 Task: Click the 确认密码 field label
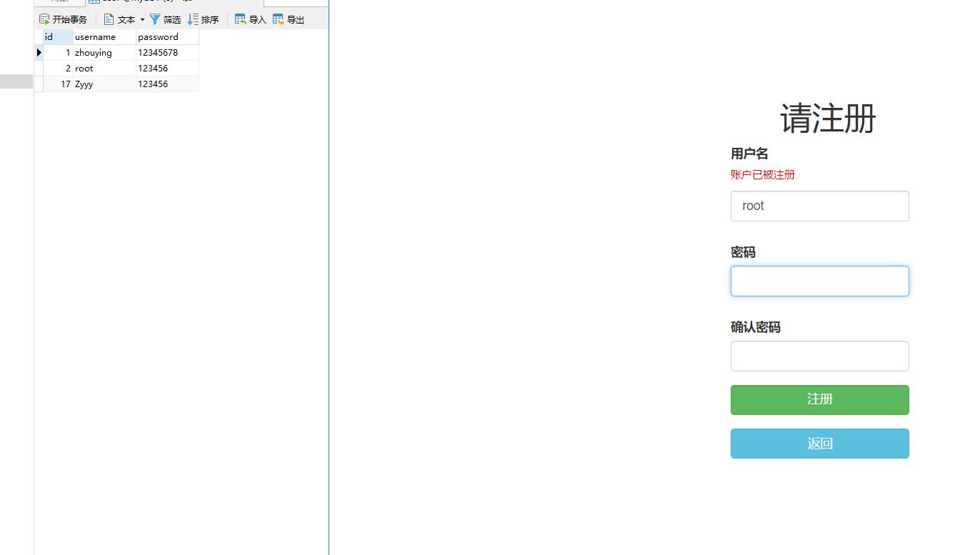(x=756, y=327)
